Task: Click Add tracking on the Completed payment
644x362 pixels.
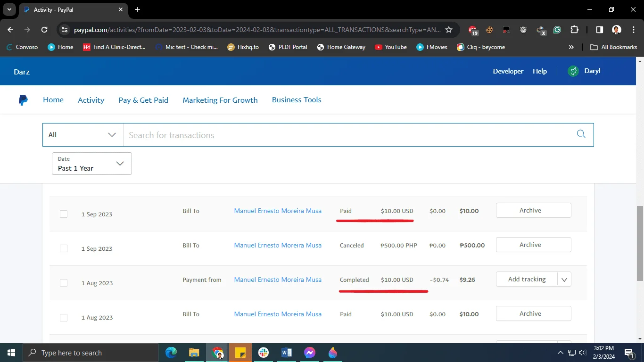Action: [527, 280]
